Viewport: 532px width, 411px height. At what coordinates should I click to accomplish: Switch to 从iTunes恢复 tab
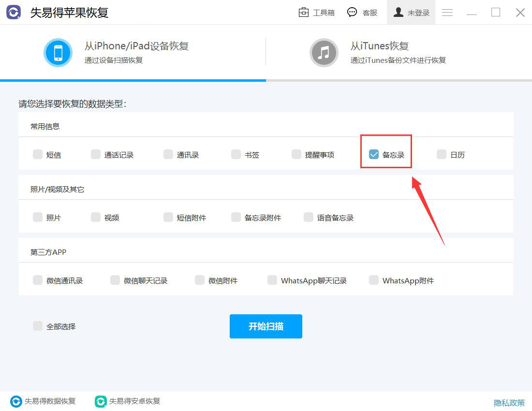(399, 53)
